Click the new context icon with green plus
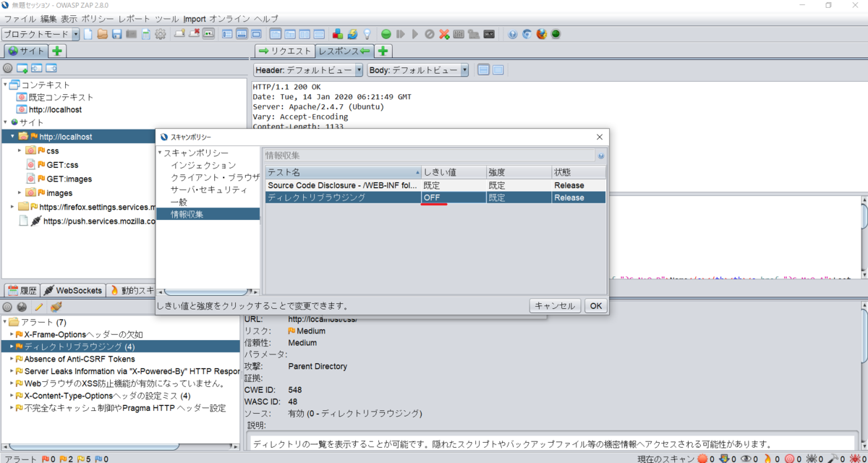This screenshot has width=868, height=463. coord(22,69)
